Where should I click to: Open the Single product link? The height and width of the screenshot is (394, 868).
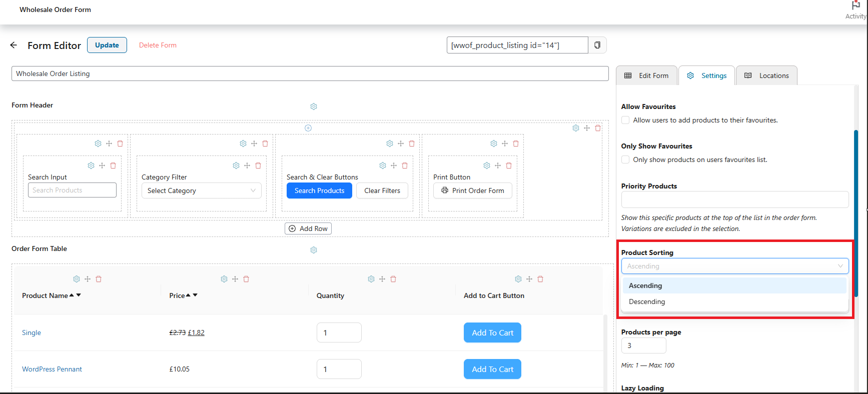(x=32, y=332)
